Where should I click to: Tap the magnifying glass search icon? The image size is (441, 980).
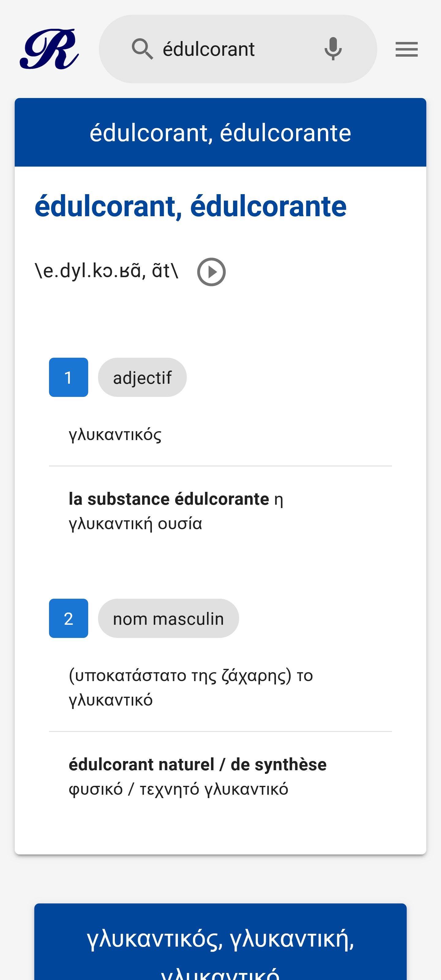(142, 49)
